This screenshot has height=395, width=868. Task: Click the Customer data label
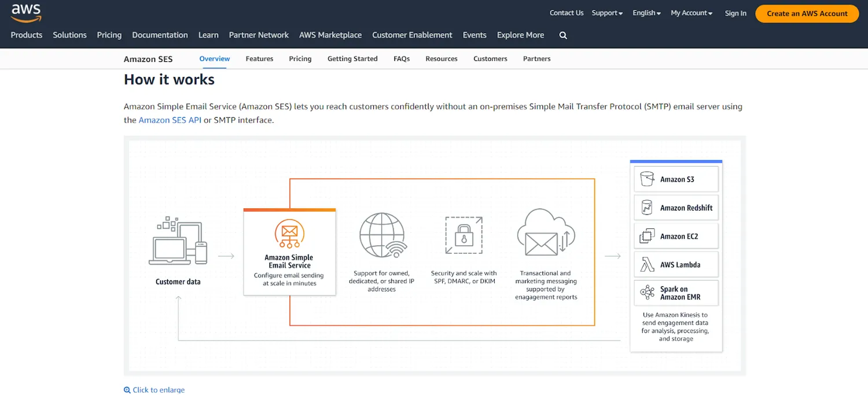point(178,282)
